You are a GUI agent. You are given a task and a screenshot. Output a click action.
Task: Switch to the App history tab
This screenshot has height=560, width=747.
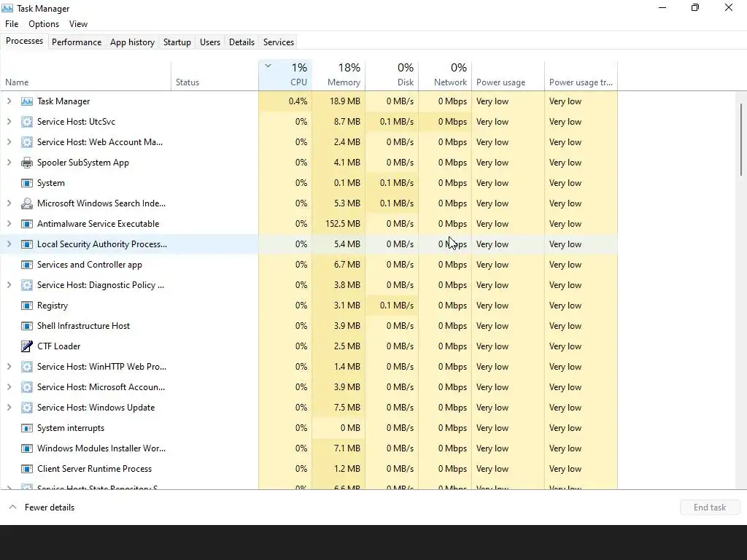[x=133, y=42]
